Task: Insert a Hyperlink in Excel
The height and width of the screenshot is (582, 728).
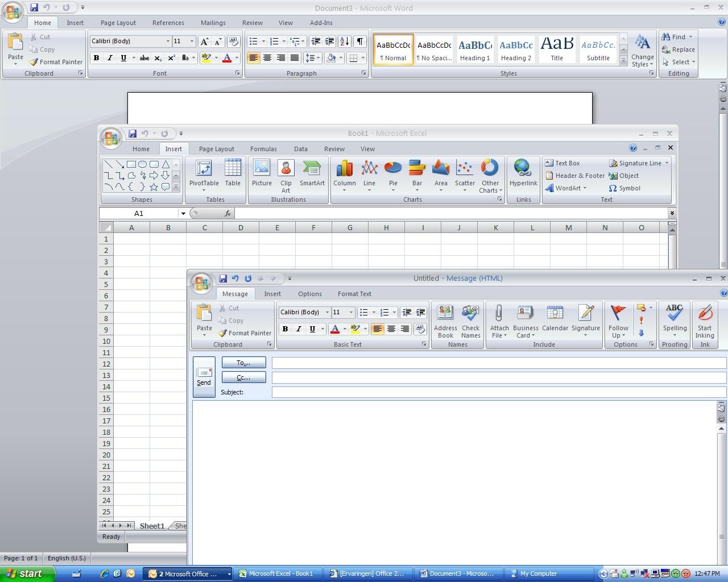Action: 523,173
